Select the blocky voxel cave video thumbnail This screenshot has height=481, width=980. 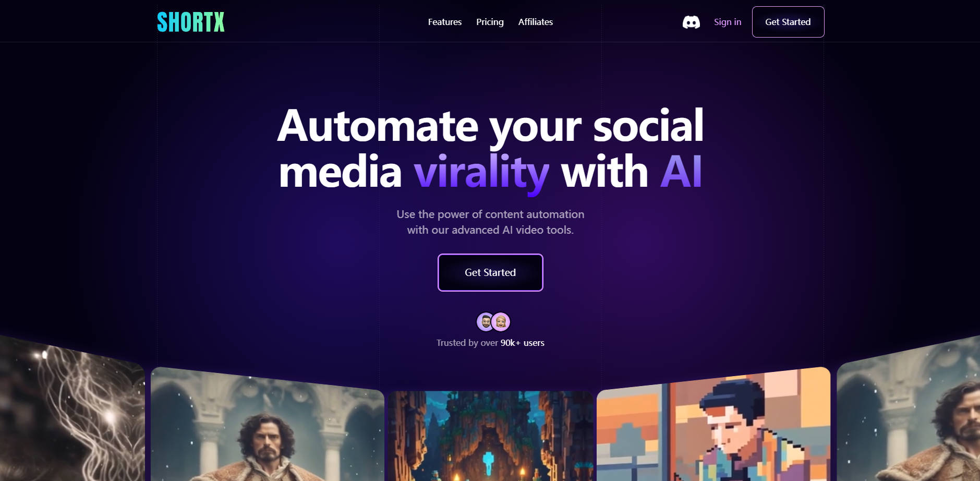490,436
